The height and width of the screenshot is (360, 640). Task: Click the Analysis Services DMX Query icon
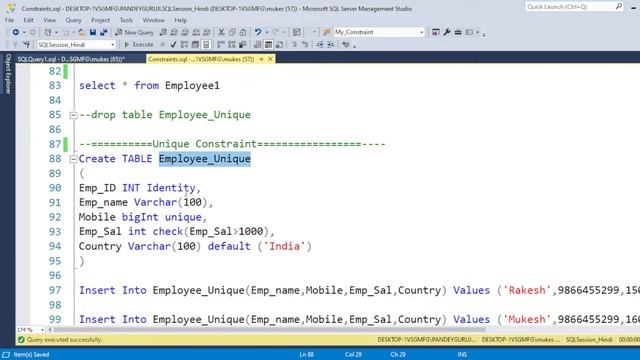pos(185,32)
